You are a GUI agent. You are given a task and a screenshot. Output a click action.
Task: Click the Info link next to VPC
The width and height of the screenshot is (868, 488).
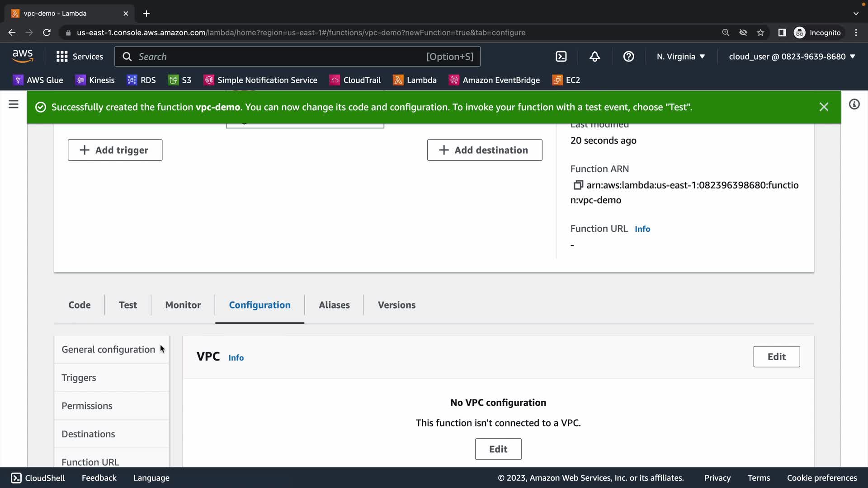point(236,358)
